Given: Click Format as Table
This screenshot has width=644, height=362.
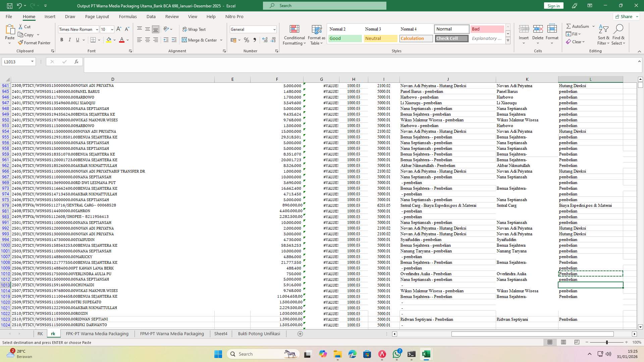Looking at the screenshot, I should (x=316, y=35).
